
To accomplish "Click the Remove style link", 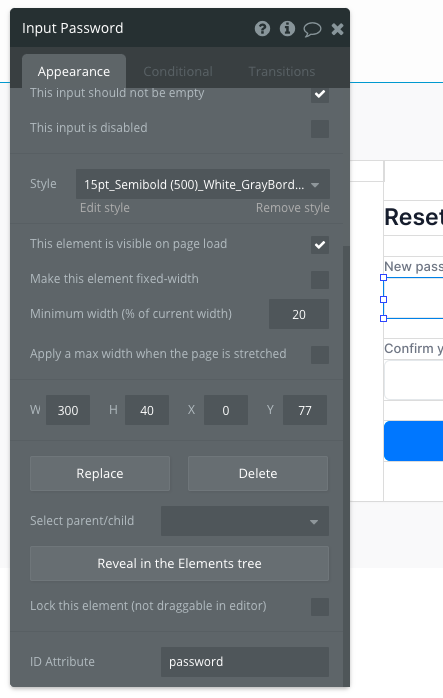I will pyautogui.click(x=293, y=208).
